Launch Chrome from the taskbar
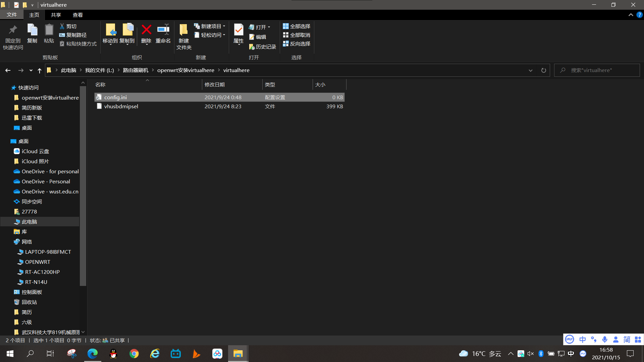Image resolution: width=644 pixels, height=362 pixels. click(x=134, y=354)
